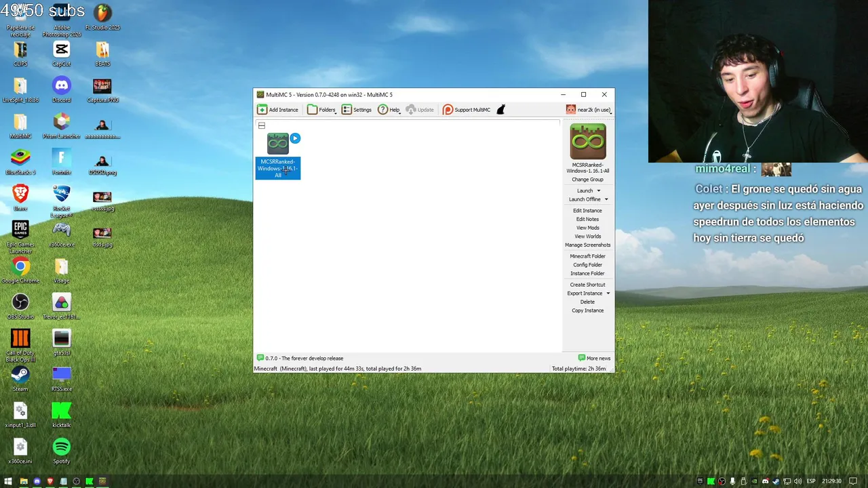Click the Google Chrome desktop icon
868x488 pixels.
point(20,270)
